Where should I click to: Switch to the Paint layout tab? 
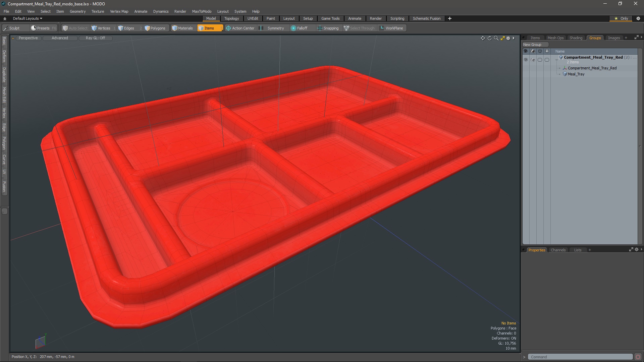click(271, 18)
